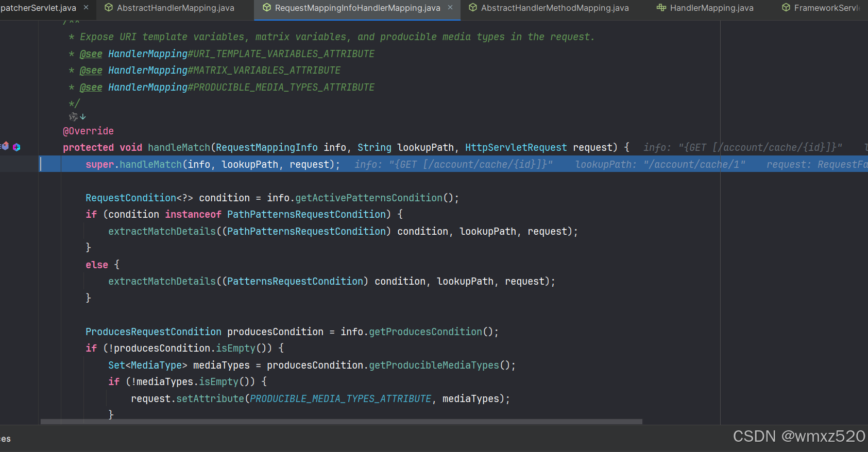Follow the @see URI_TEMPLATE_VARIABLES_ATTRIBUTE link

tap(241, 54)
